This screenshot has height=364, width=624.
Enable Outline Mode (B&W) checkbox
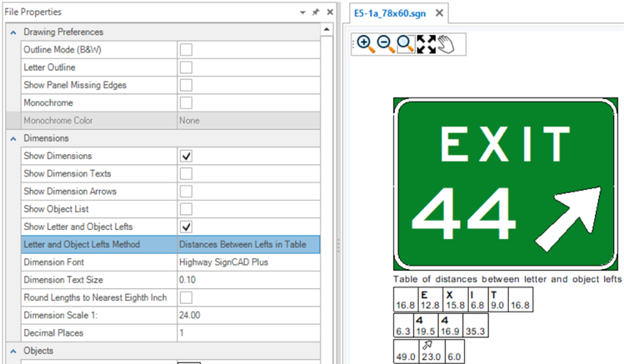pos(187,50)
